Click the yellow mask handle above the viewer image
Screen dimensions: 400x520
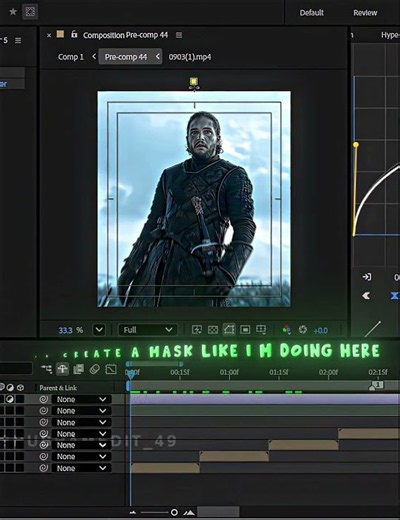194,81
